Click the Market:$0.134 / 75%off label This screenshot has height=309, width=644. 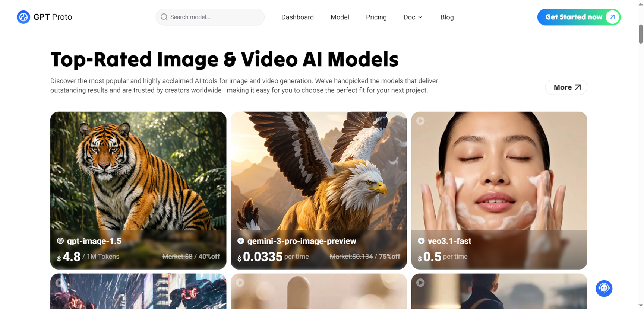(x=365, y=257)
